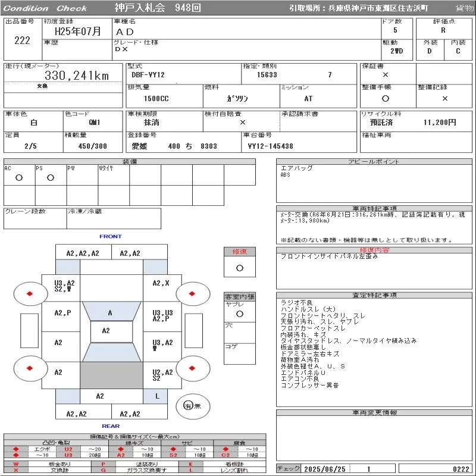Click the red U3 legend label
The image size is (476, 476).
(68, 455)
